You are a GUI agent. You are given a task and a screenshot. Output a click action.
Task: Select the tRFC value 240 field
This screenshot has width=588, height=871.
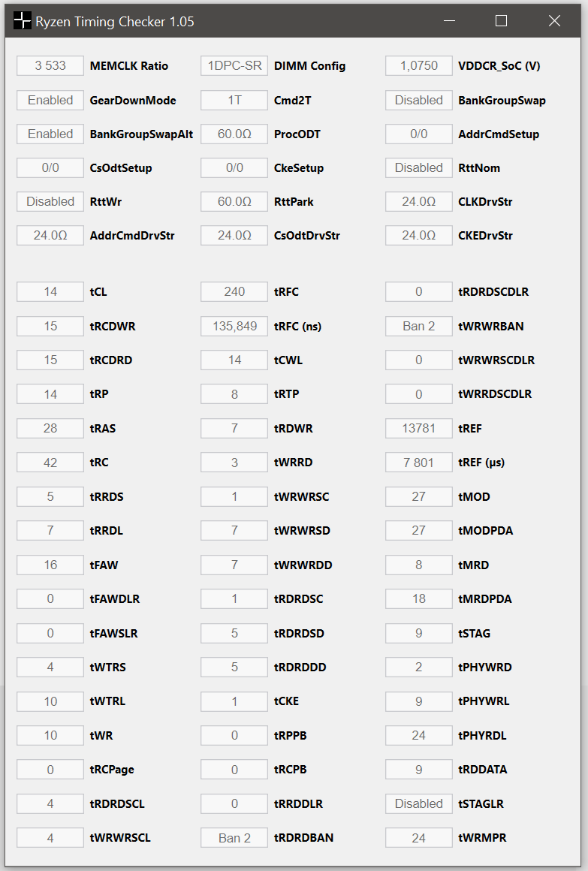234,291
